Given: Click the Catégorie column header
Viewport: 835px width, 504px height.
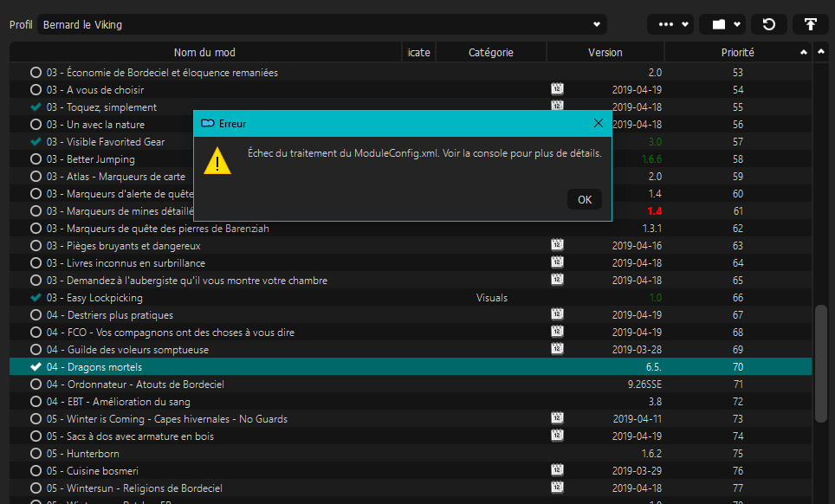Looking at the screenshot, I should 490,53.
